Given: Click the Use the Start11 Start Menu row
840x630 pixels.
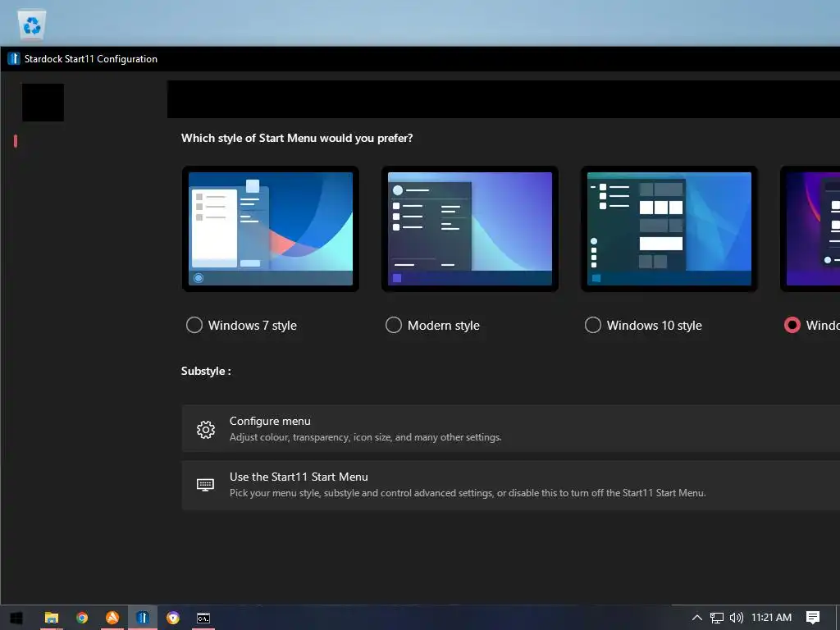Looking at the screenshot, I should point(510,485).
